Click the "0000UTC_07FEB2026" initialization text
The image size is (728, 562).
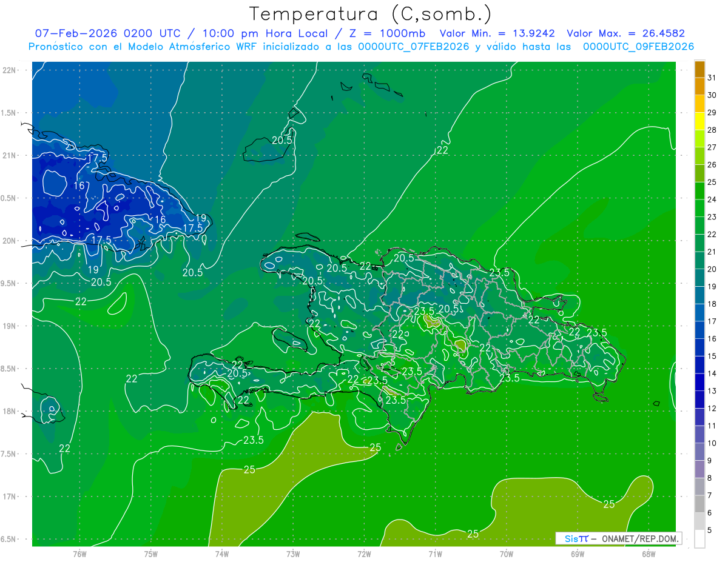pyautogui.click(x=414, y=47)
